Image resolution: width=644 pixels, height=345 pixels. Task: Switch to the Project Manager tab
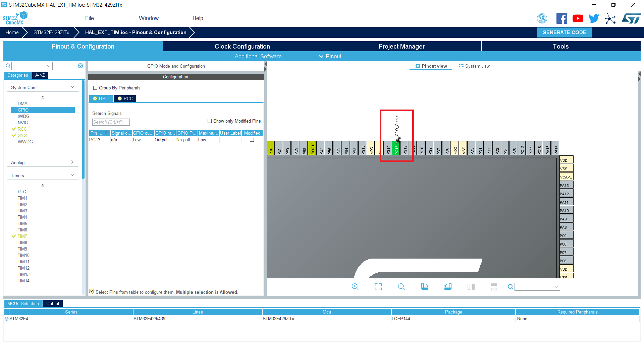point(401,46)
